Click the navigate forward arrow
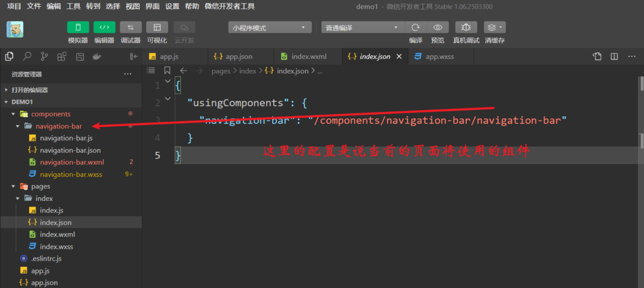The height and width of the screenshot is (288, 644). click(199, 71)
